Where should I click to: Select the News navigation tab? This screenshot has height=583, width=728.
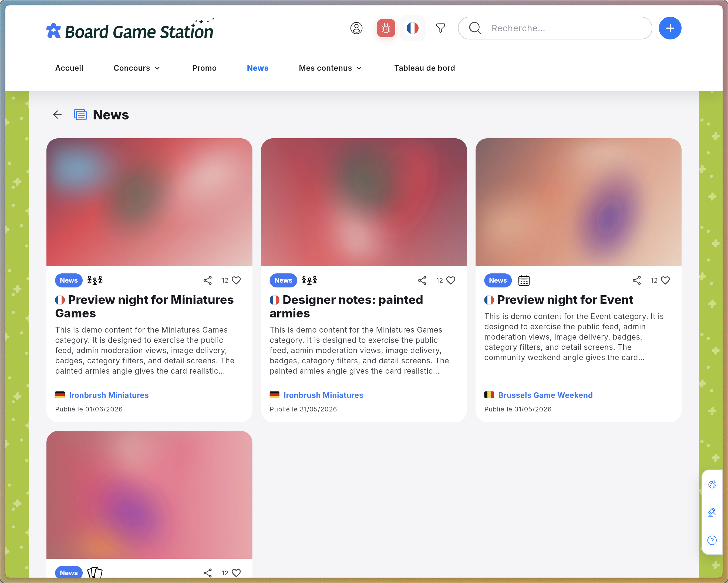tap(258, 68)
